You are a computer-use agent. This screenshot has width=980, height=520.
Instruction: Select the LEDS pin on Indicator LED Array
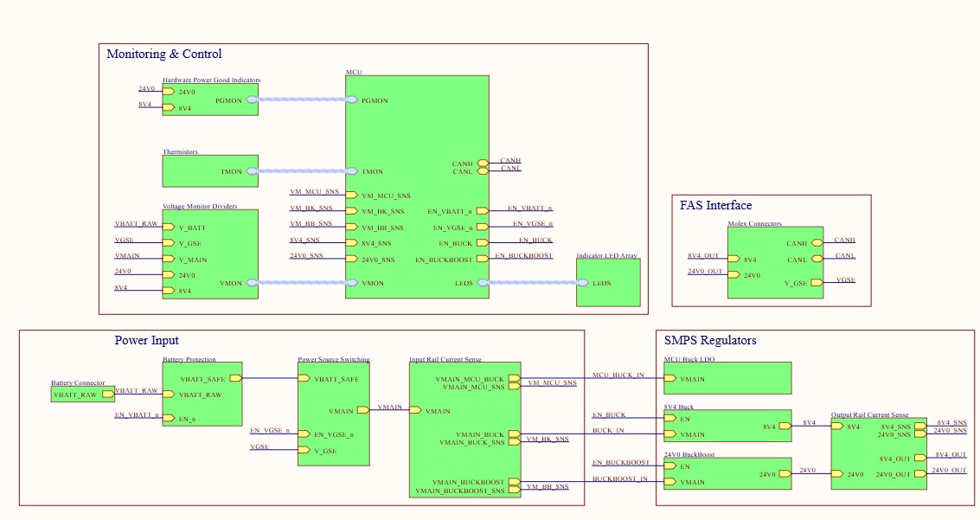585,282
